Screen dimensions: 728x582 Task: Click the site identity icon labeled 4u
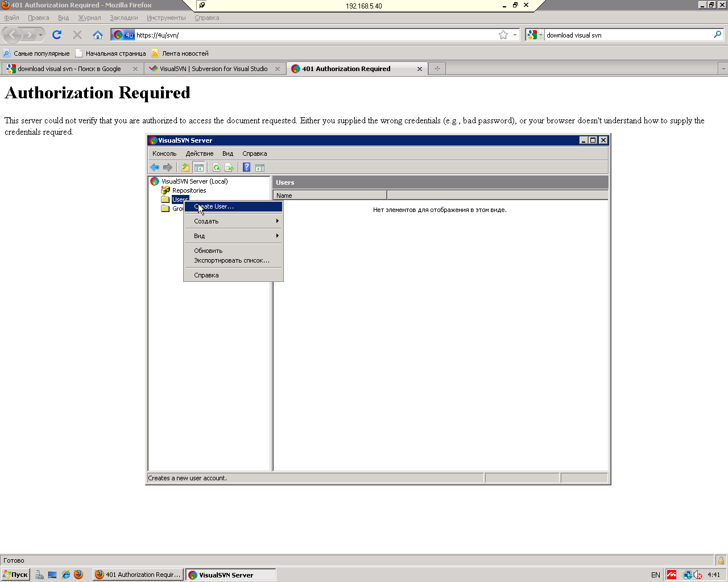123,35
